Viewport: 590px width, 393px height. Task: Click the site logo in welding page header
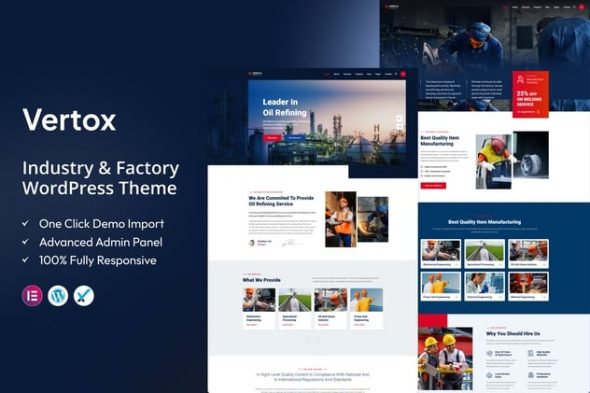click(392, 7)
